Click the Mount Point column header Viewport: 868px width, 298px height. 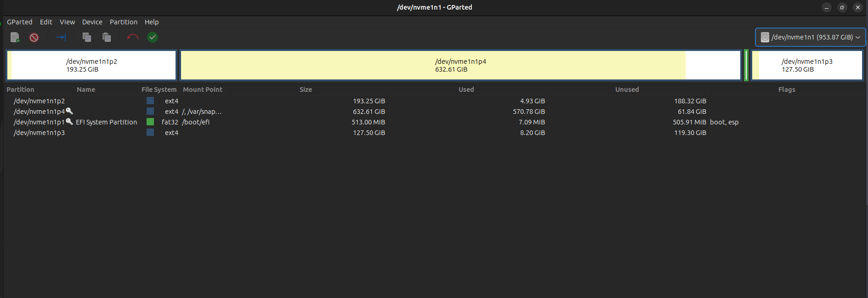pos(203,90)
